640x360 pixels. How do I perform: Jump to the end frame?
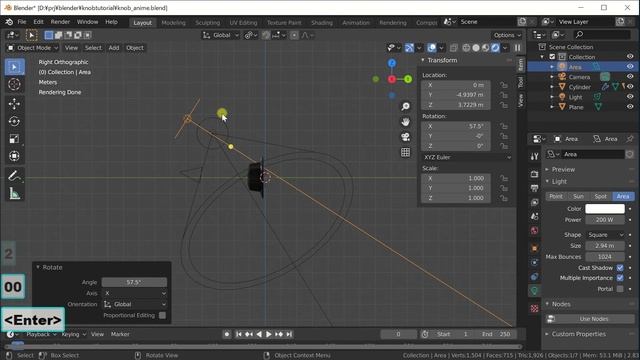289,334
